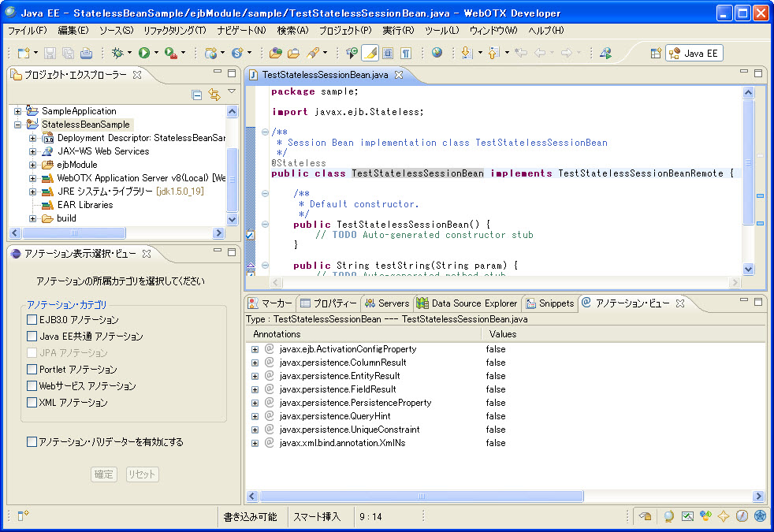This screenshot has height=532, width=774.
Task: Check the Webサービス アノテーション checkbox
Action: (x=32, y=386)
